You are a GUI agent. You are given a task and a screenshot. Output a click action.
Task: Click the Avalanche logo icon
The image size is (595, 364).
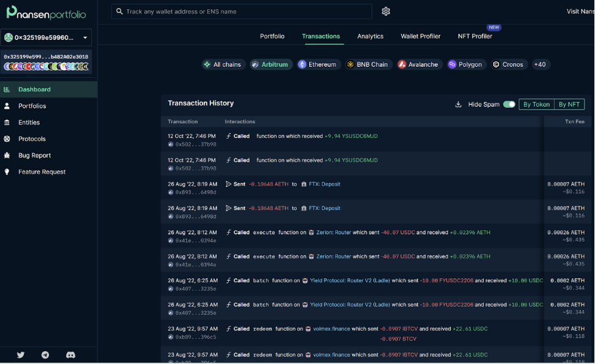(402, 64)
